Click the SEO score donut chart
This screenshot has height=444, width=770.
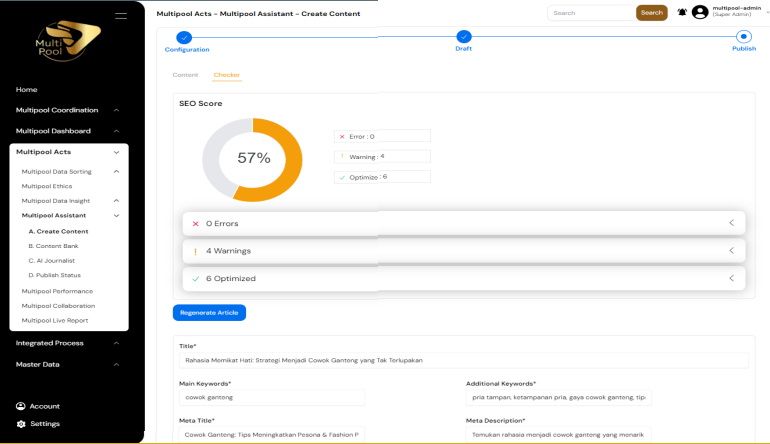tap(252, 160)
